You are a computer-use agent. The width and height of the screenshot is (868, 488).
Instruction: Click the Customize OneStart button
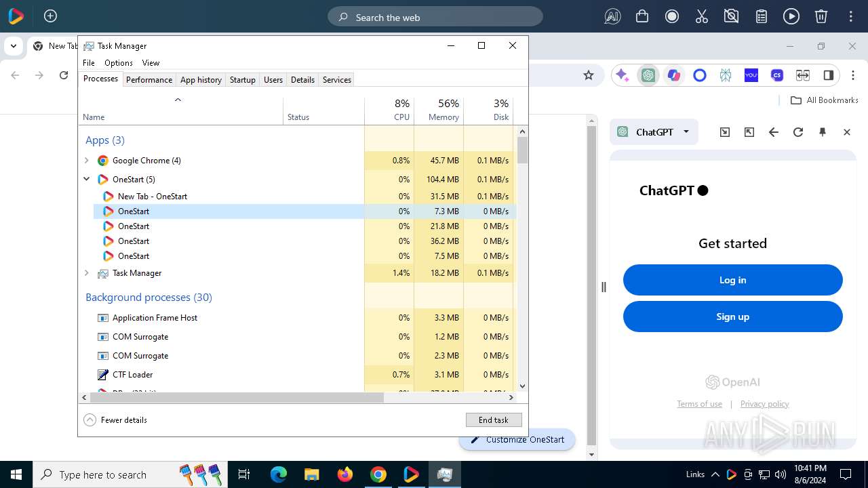[x=517, y=439]
